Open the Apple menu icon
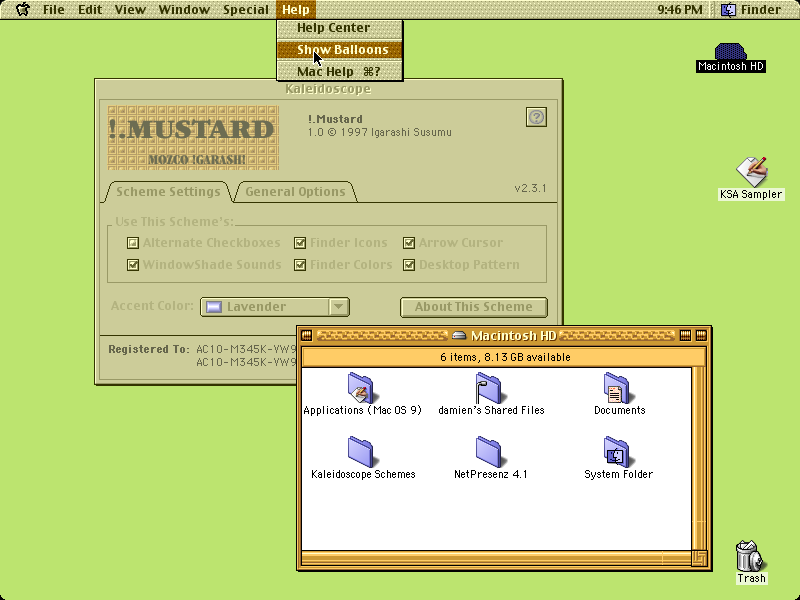This screenshot has height=600, width=800. click(x=22, y=9)
